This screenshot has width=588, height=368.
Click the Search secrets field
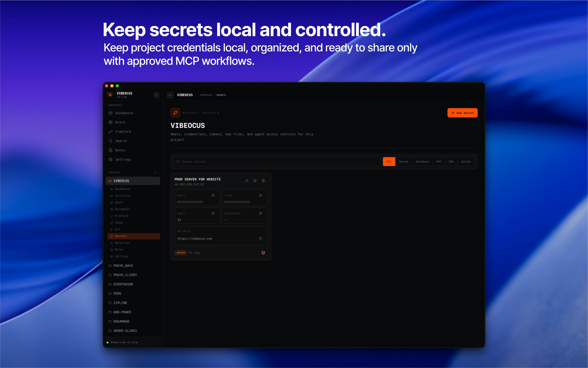(277, 162)
